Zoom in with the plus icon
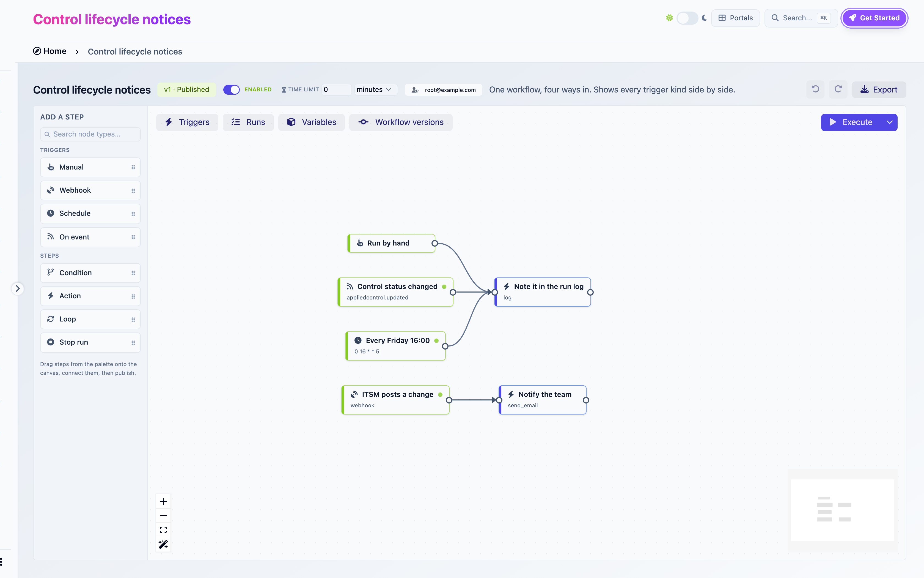This screenshot has width=924, height=578. point(163,501)
